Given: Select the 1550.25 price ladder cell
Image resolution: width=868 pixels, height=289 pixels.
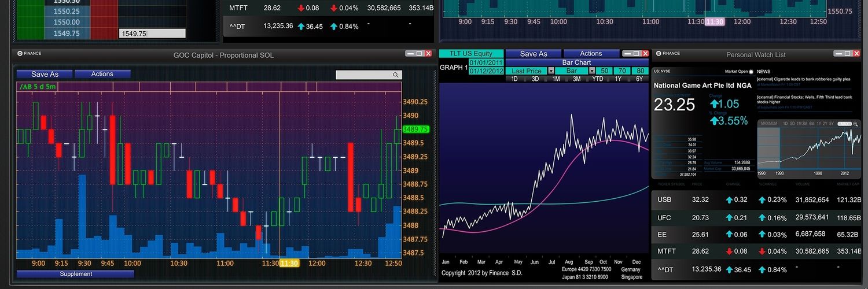Looking at the screenshot, I should 67,11.
